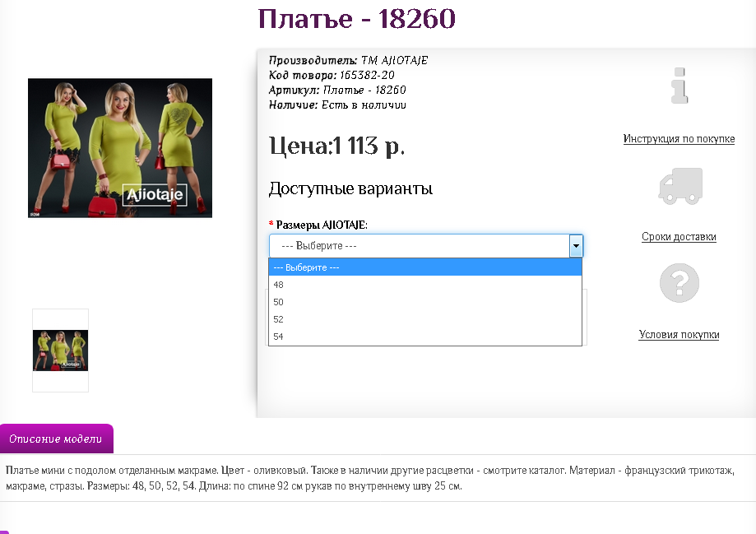Click the Размеры AJIOTAJE select field
This screenshot has width=756, height=534.
pos(426,246)
